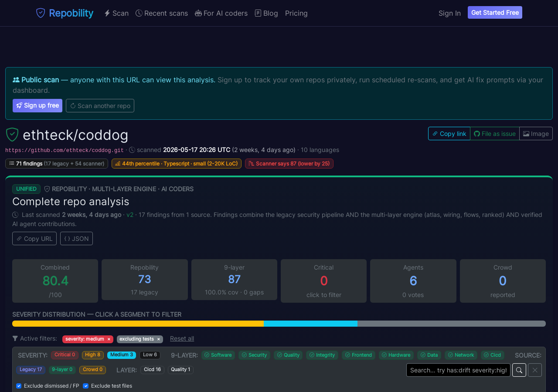
Task: Uncheck Exclude dismissed / FP checkbox
Action: (x=19, y=386)
